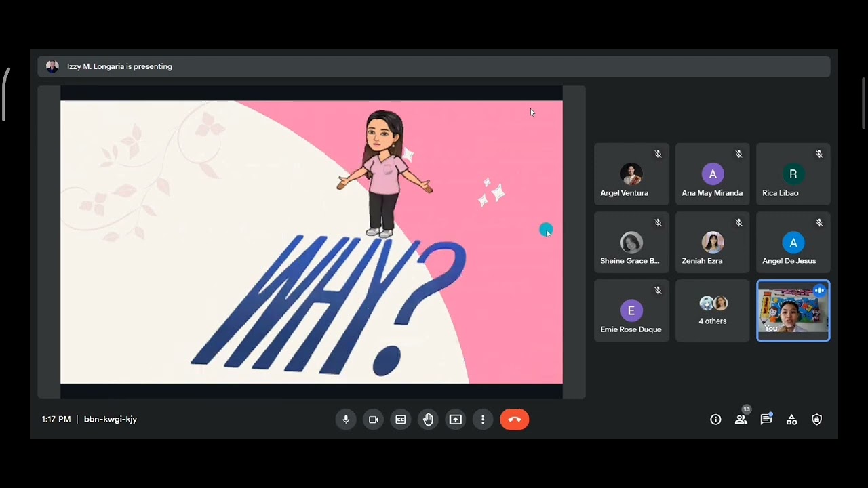The height and width of the screenshot is (488, 868).
Task: Select Ana May Miranda's participant tile
Action: [x=712, y=174]
